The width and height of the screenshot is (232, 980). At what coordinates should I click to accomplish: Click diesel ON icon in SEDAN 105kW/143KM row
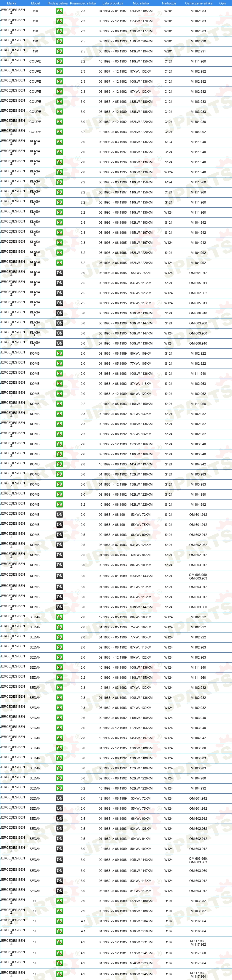tap(59, 860)
